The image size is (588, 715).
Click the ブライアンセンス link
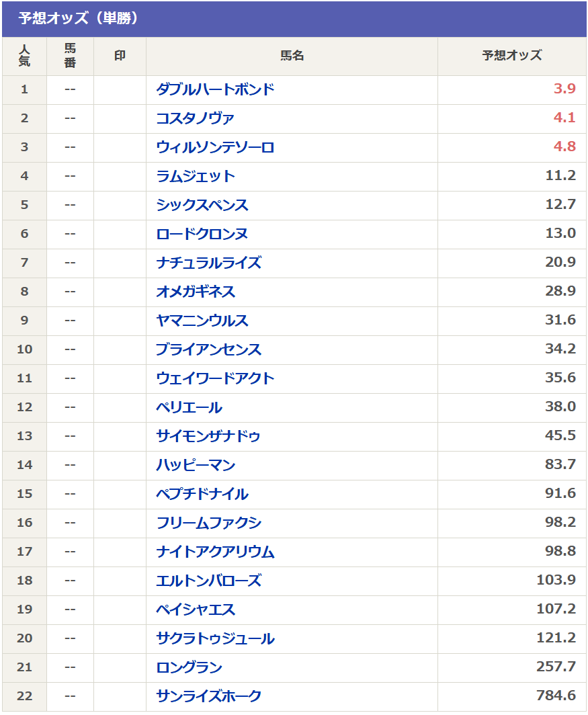tap(208, 349)
